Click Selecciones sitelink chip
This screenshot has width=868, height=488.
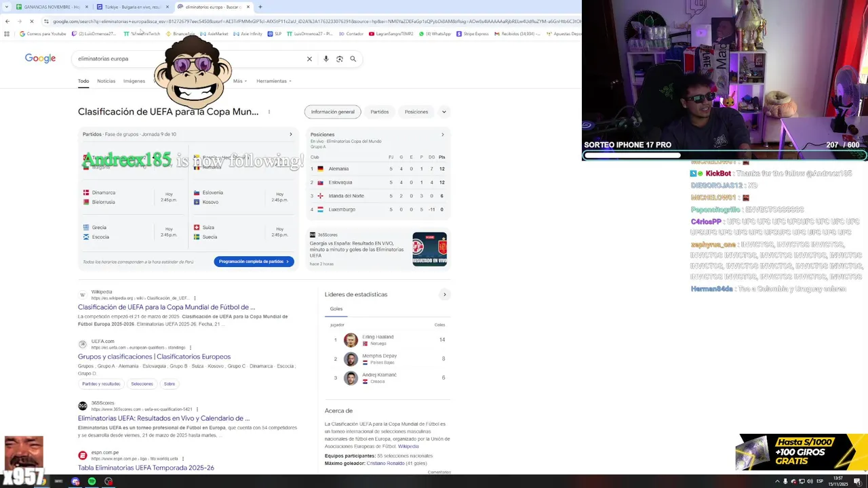point(142,384)
